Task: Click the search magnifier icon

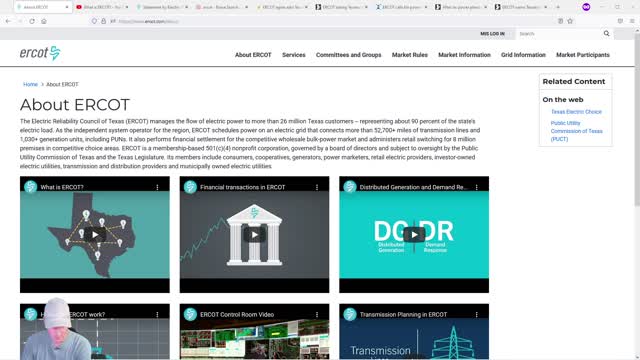Action: 607,33
